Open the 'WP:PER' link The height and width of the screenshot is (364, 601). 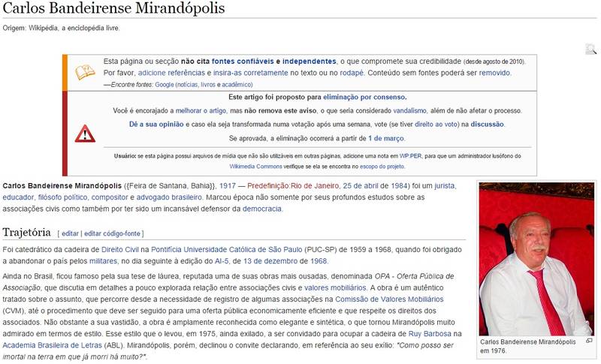pos(410,156)
